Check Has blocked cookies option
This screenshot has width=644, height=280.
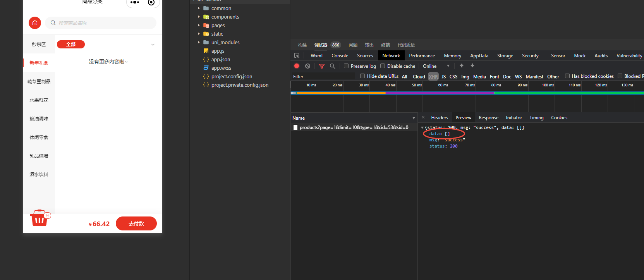point(567,76)
